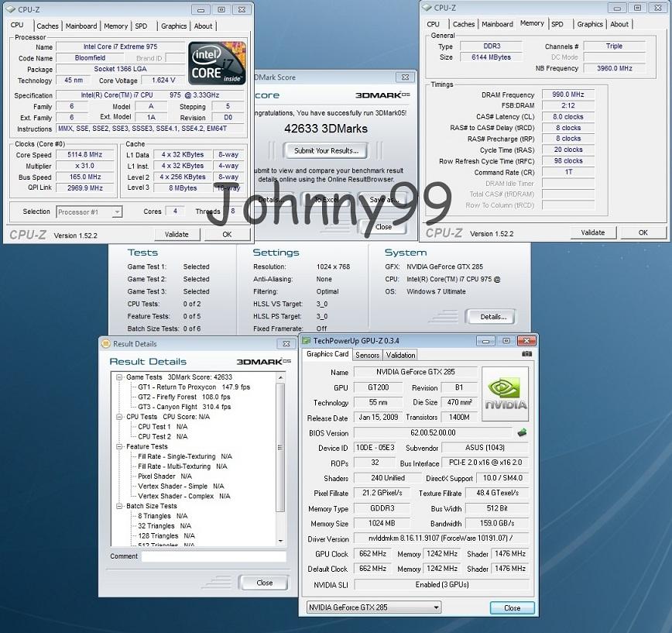672x633 pixels.
Task: Select GT2 - Firefly Forest tree row
Action: tap(183, 397)
